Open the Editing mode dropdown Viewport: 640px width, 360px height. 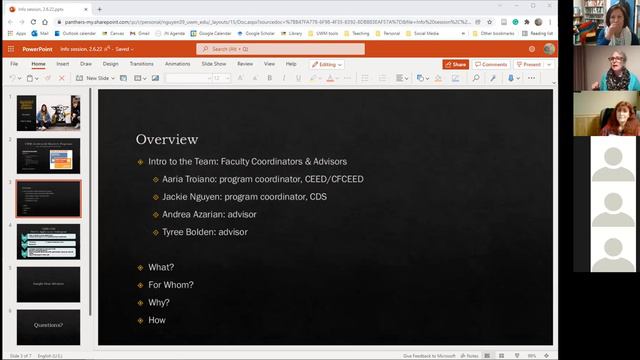click(x=327, y=64)
